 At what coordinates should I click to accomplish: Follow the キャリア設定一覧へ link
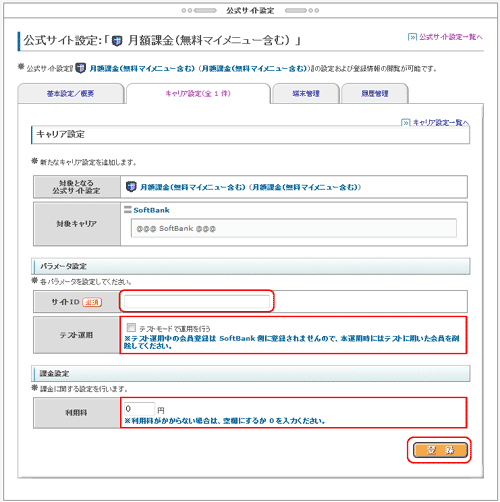[441, 122]
